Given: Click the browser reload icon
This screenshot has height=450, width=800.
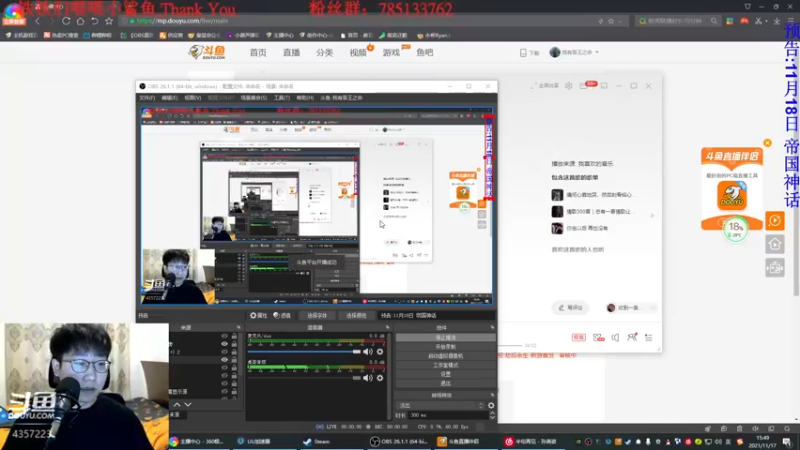Looking at the screenshot, I should click(66, 21).
